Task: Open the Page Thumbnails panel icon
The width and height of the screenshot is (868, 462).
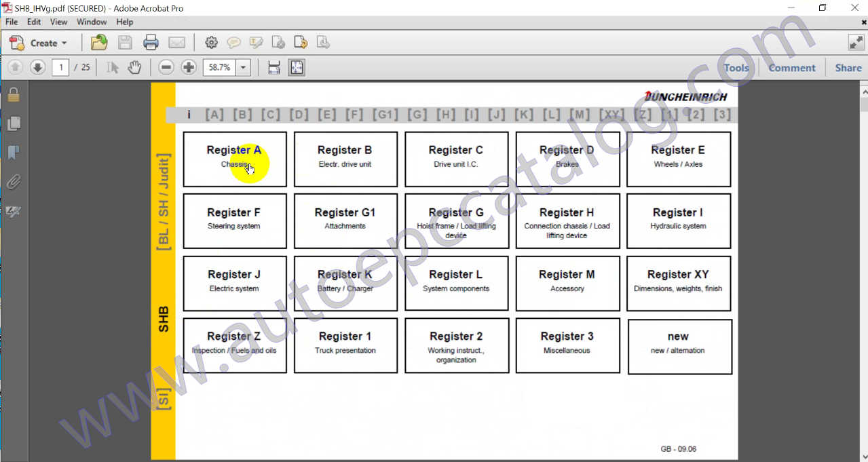Action: coord(14,123)
